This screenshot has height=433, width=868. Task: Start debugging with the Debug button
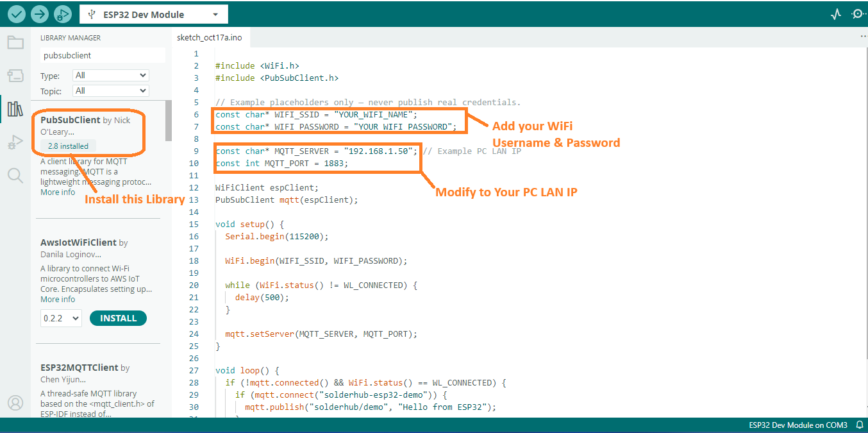[62, 14]
